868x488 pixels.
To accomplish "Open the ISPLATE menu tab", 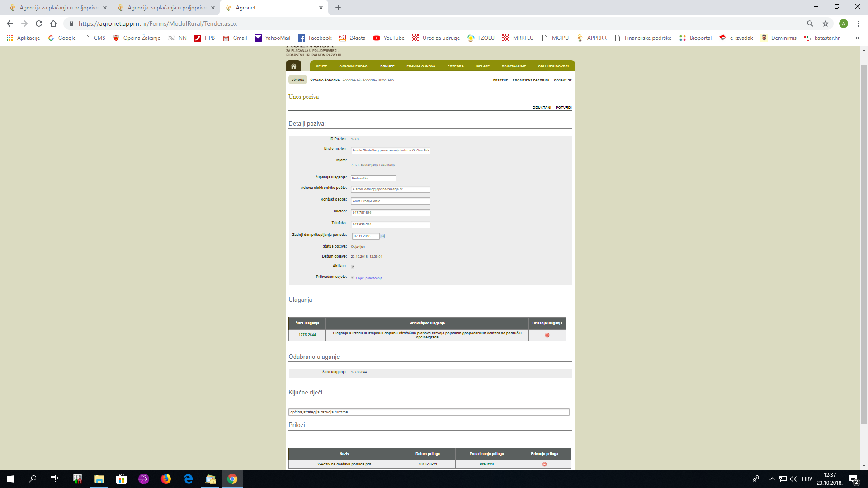I will coord(482,66).
